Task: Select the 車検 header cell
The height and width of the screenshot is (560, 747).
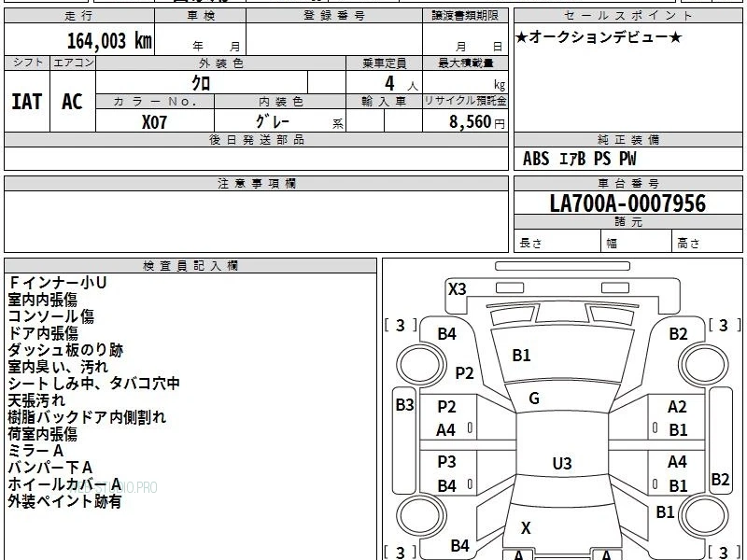Action: [201, 16]
